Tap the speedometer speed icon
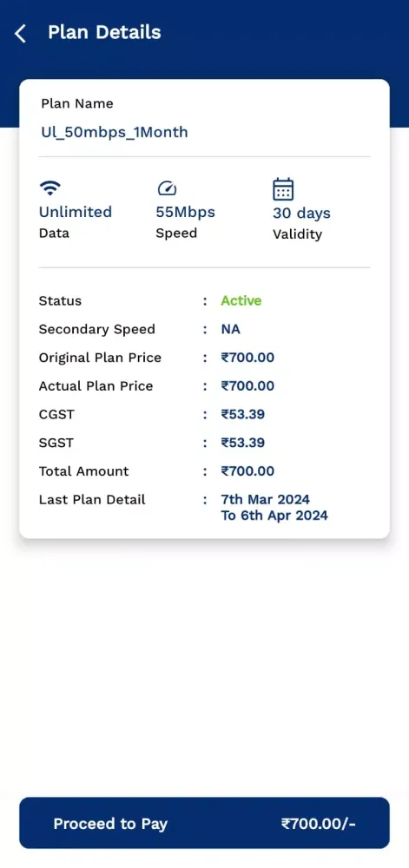 (167, 188)
